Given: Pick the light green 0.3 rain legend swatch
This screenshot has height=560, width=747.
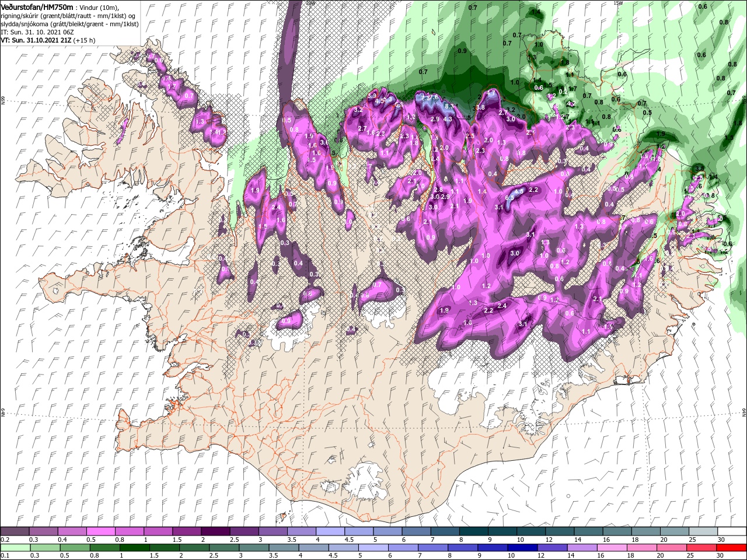Looking at the screenshot, I should [x=46, y=548].
